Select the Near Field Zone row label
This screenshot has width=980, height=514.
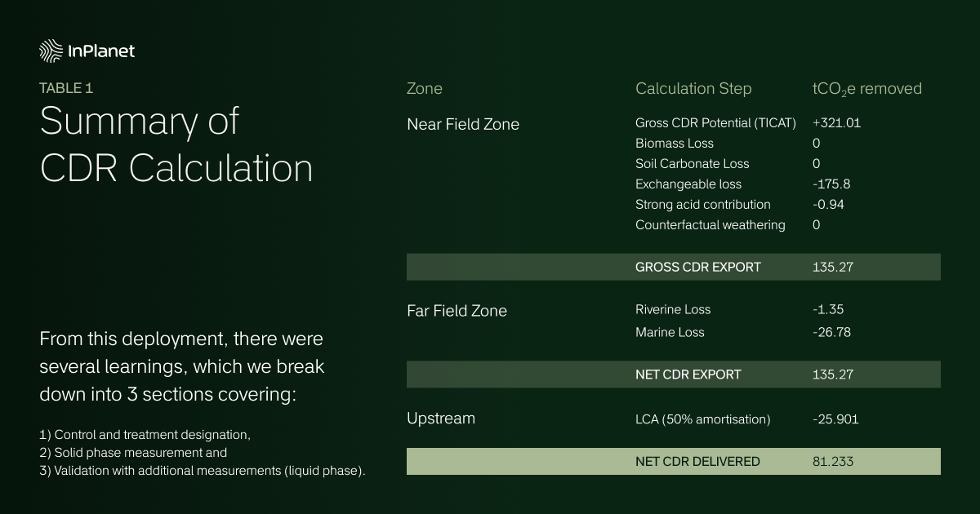click(x=463, y=124)
